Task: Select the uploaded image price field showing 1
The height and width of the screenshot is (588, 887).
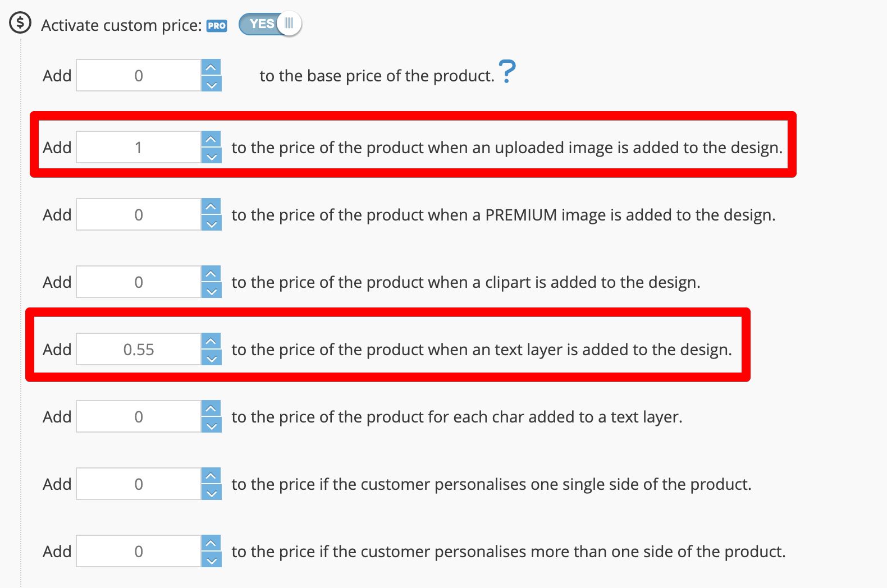Action: coord(139,147)
